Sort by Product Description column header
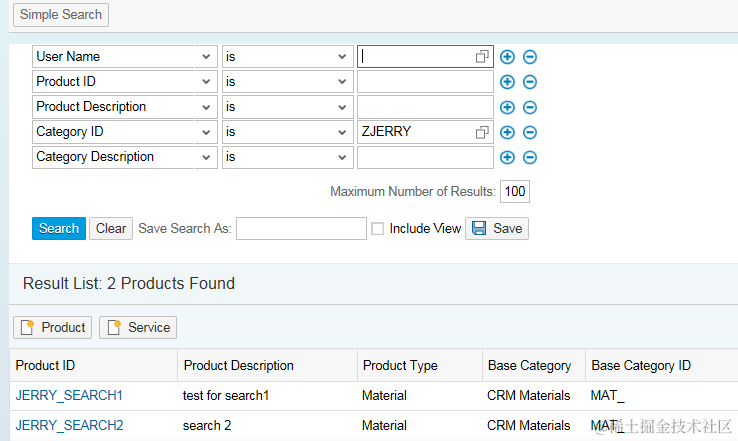Viewport: 738px width, 441px height. [239, 366]
